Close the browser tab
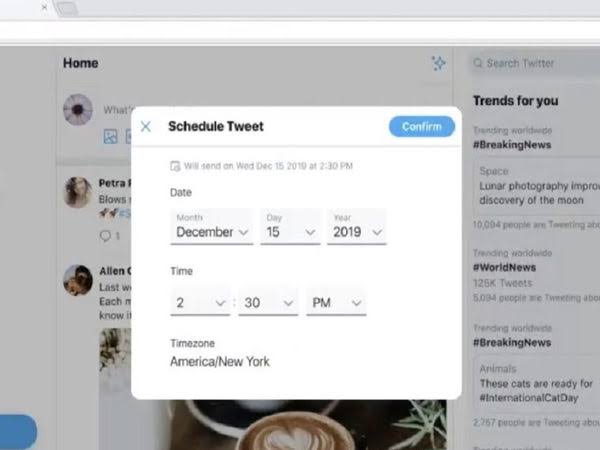Viewport: 600px width, 450px height. tap(44, 7)
